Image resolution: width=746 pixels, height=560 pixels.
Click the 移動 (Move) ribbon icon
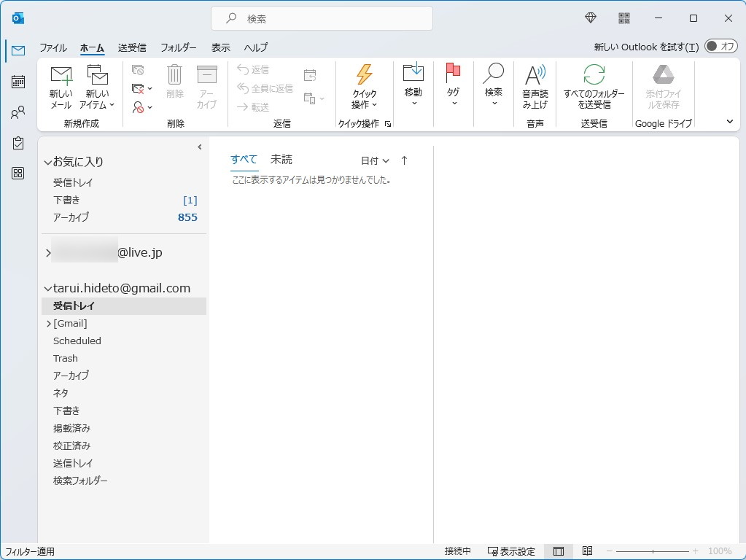413,87
